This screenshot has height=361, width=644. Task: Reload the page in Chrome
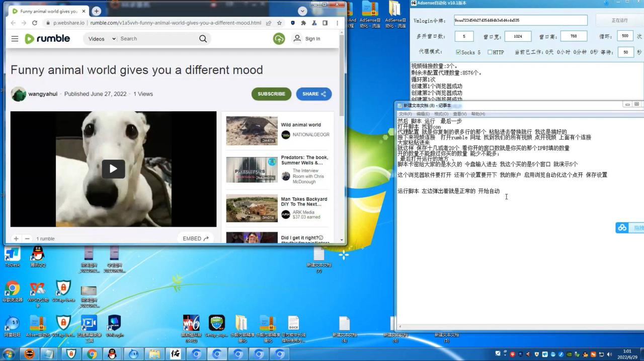(x=34, y=23)
